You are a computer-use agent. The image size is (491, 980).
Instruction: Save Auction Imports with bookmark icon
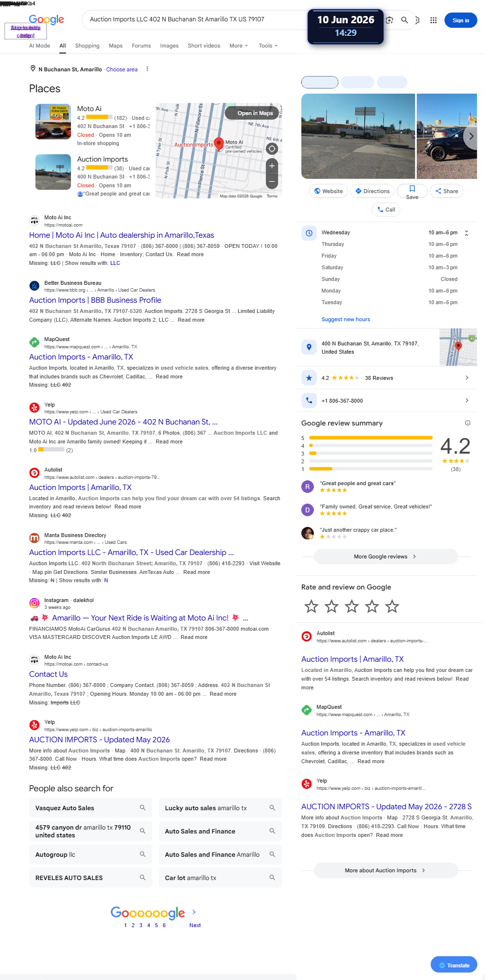[x=412, y=191]
